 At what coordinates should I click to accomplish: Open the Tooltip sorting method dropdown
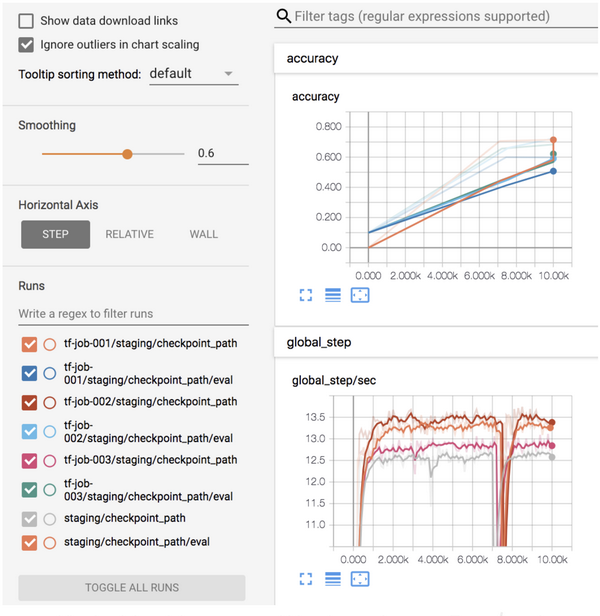tap(191, 74)
